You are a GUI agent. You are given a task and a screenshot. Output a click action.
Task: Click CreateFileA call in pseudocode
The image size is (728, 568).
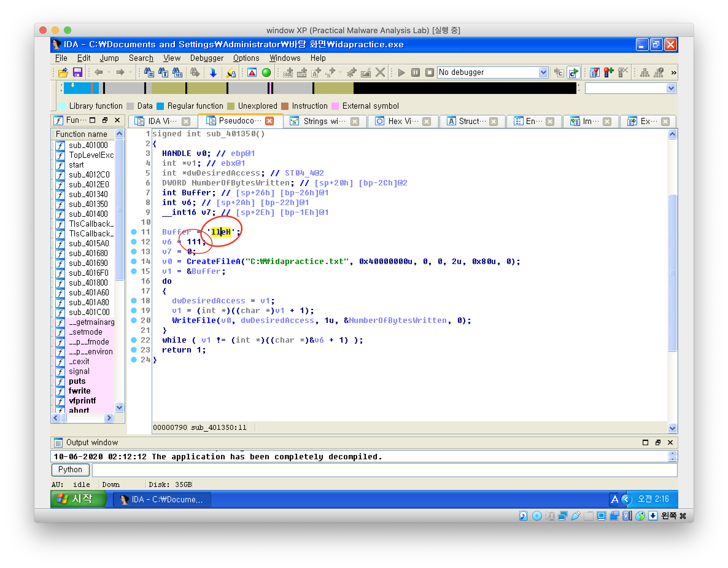(x=213, y=261)
